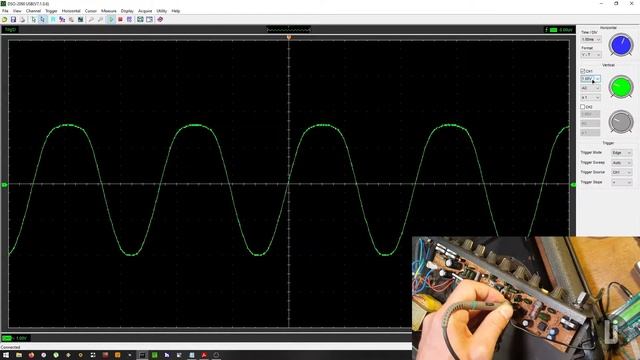
Task: Open the red Acrobat icon in taskbar
Action: point(204,355)
